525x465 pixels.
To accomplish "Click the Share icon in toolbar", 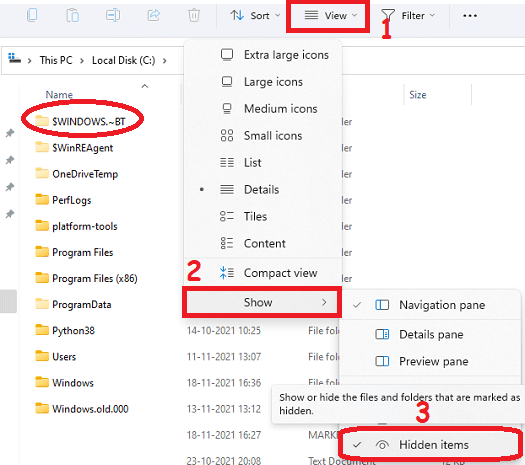I will [x=154, y=15].
